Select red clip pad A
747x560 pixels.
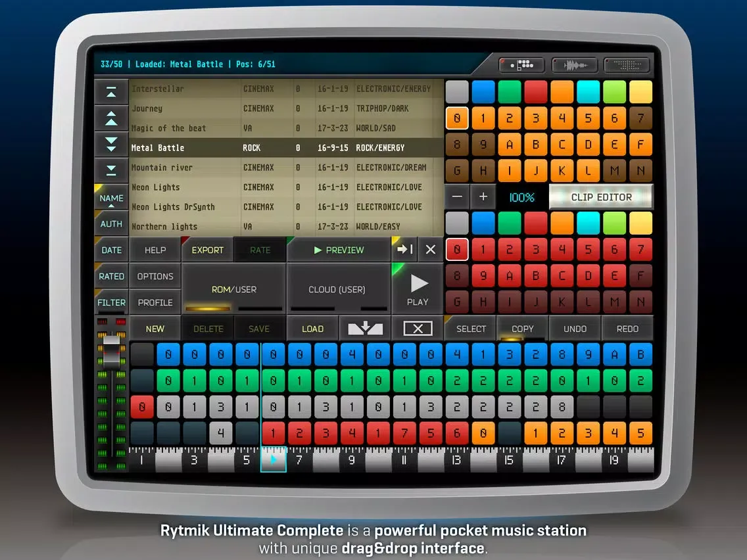[x=509, y=275]
